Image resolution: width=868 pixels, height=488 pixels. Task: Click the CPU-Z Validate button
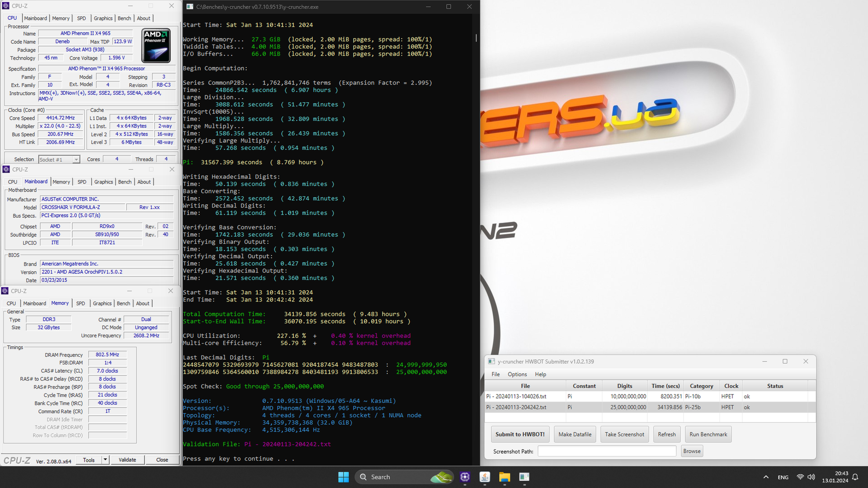click(127, 460)
